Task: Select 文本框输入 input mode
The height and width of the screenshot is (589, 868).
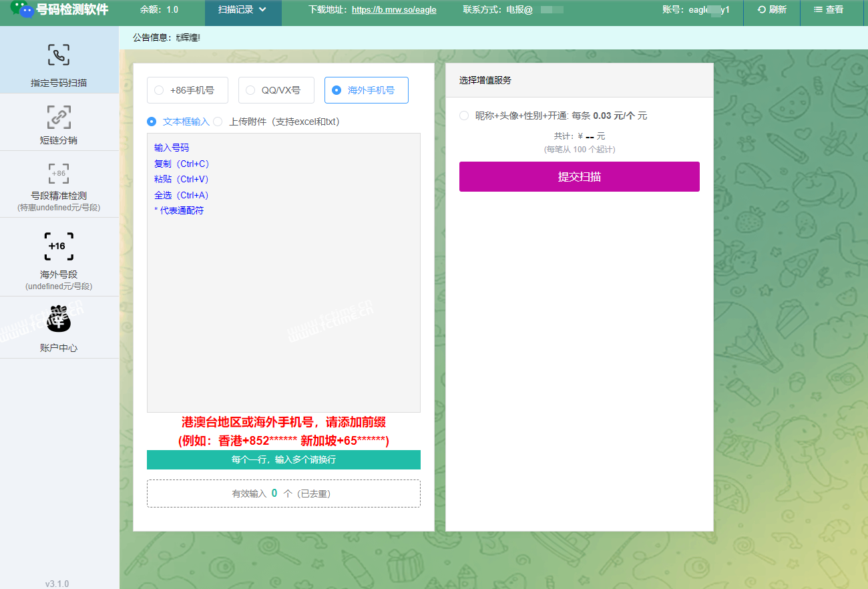Action: tap(152, 122)
